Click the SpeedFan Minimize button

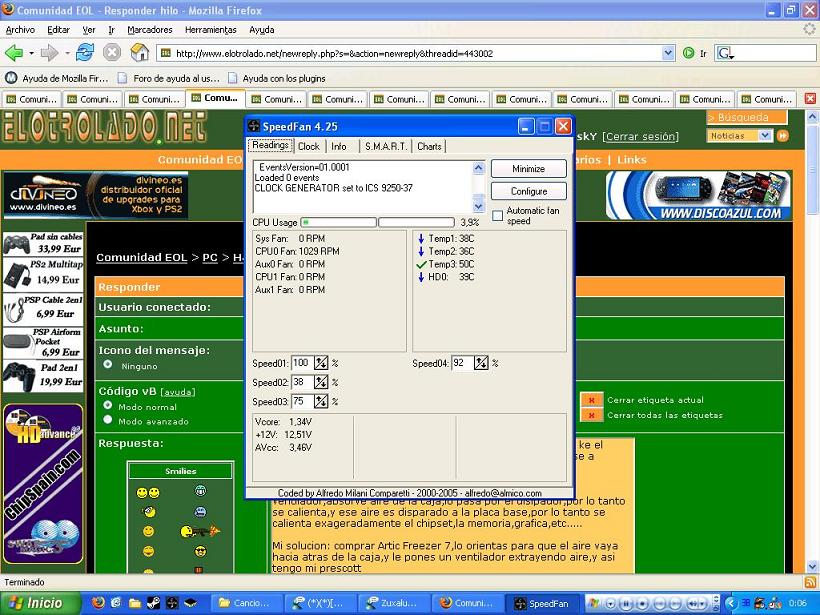(528, 169)
